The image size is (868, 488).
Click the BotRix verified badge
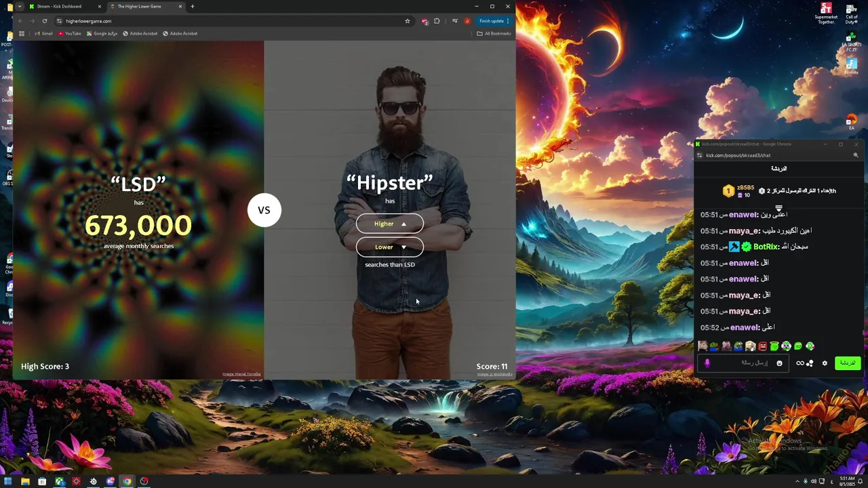pos(746,247)
